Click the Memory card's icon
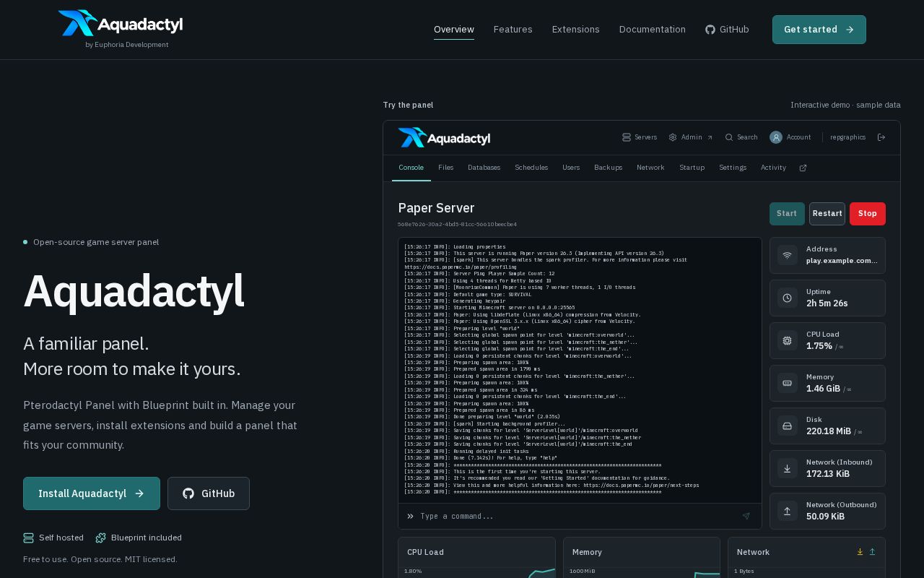 pos(788,383)
